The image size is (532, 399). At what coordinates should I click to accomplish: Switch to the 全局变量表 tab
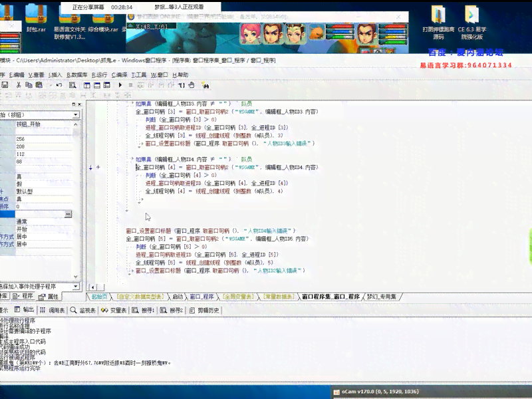click(238, 297)
